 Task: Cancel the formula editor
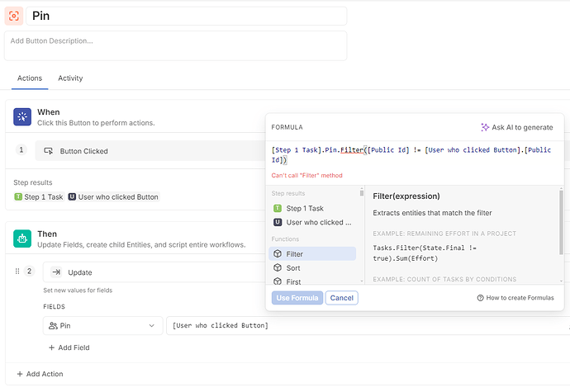click(341, 298)
